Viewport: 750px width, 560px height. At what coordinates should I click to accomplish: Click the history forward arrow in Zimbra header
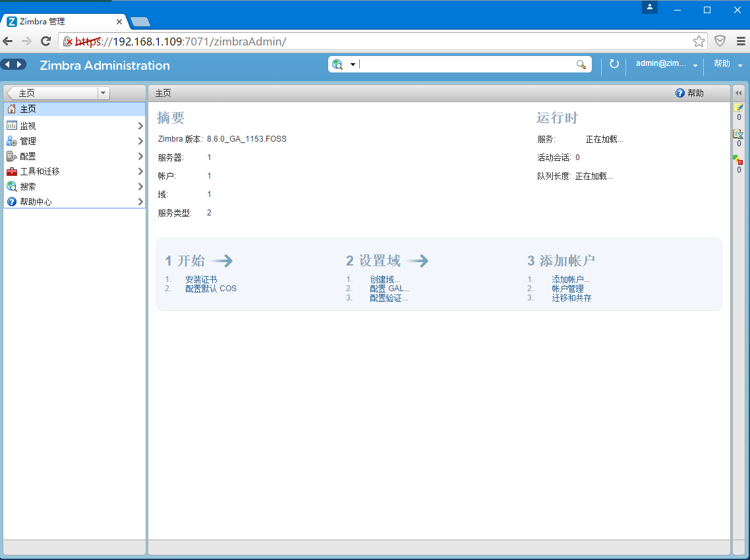[20, 65]
